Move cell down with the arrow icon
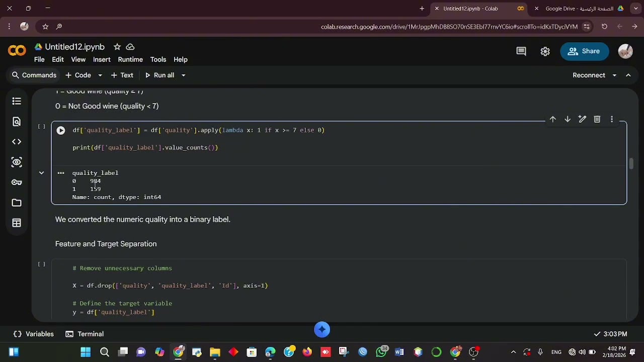 click(x=568, y=119)
